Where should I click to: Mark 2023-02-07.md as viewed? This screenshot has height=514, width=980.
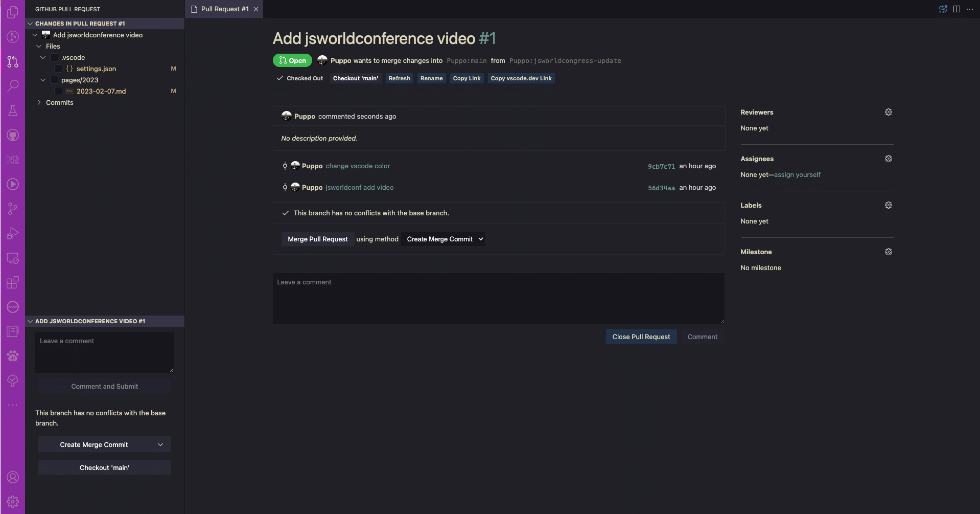(x=58, y=91)
